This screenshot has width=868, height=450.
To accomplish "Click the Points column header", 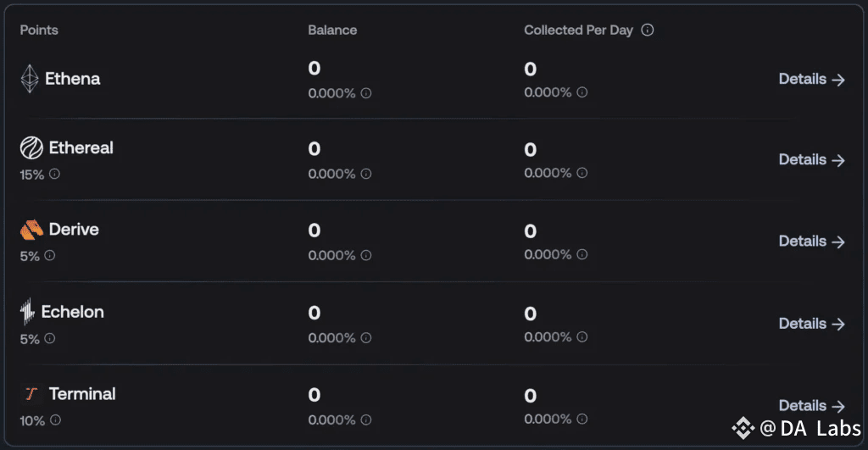I will [x=39, y=30].
